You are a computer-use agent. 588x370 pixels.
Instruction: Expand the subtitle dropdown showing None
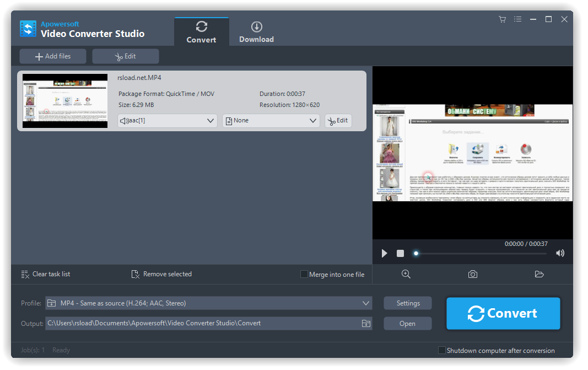[x=271, y=120]
